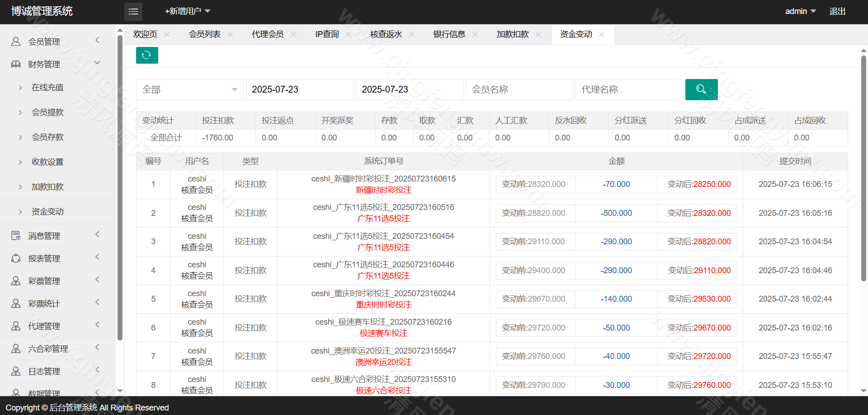Screen dimensions: 868x415
Task: Click 变动后:29530.000 in row 5
Action: [x=699, y=299]
